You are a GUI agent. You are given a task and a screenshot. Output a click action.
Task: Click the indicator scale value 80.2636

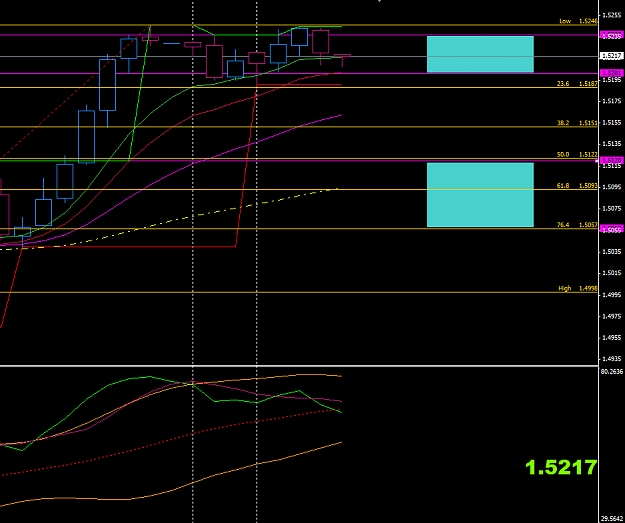[x=611, y=372]
